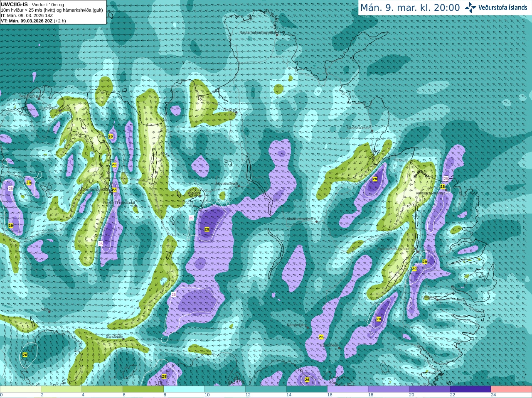Click the station dot at Sandvíkurheiði

372,130
